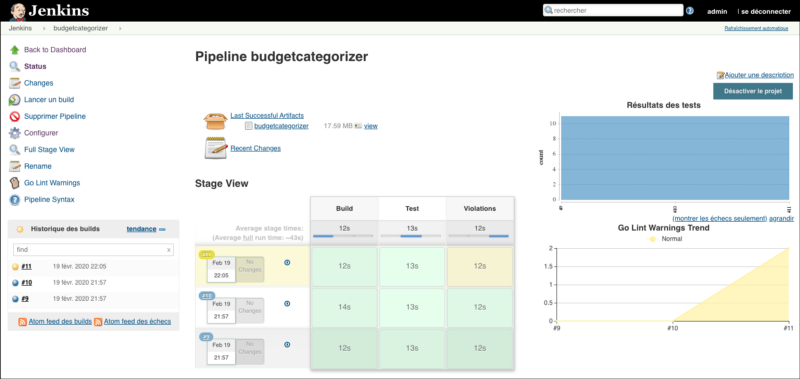The image size is (800, 379).
Task: Click the Jenkins butler logo icon
Action: click(x=17, y=11)
